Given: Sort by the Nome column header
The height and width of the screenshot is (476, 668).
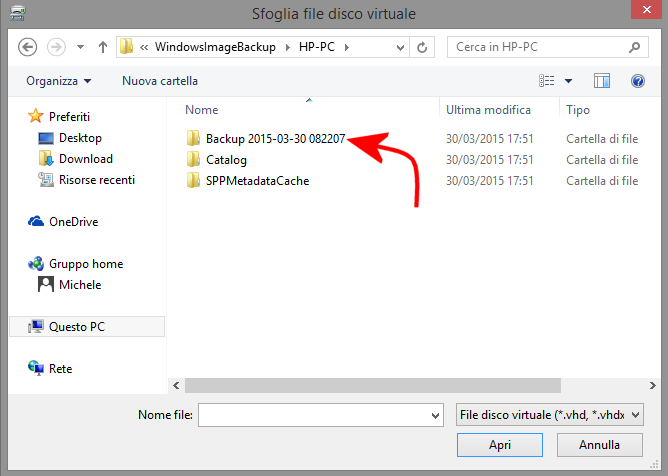Looking at the screenshot, I should click(202, 110).
